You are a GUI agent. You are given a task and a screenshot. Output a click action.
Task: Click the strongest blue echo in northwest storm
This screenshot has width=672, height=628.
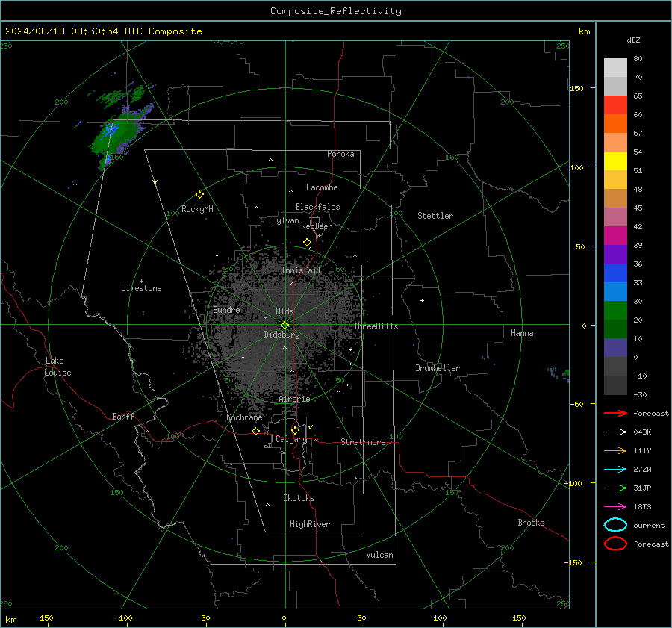pos(111,128)
